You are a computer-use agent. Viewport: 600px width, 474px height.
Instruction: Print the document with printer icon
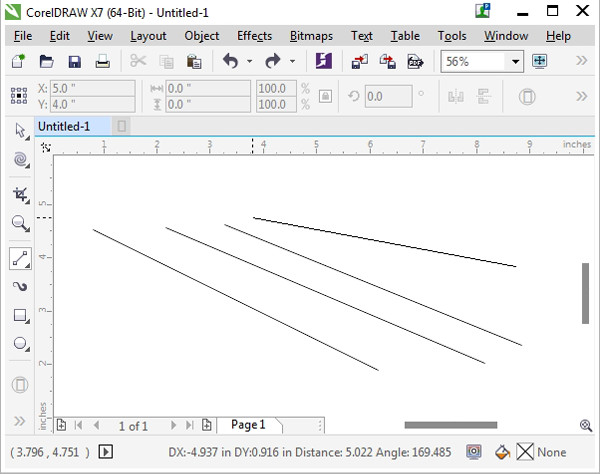click(x=103, y=61)
